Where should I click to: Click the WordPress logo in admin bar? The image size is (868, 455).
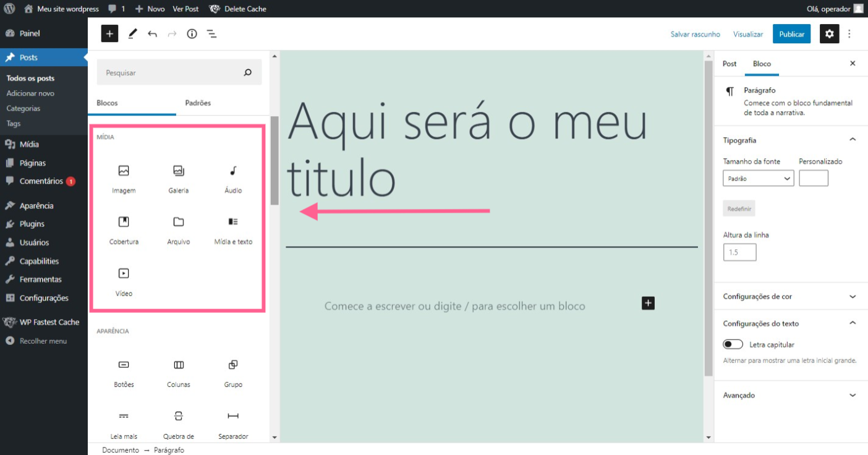pos(9,9)
